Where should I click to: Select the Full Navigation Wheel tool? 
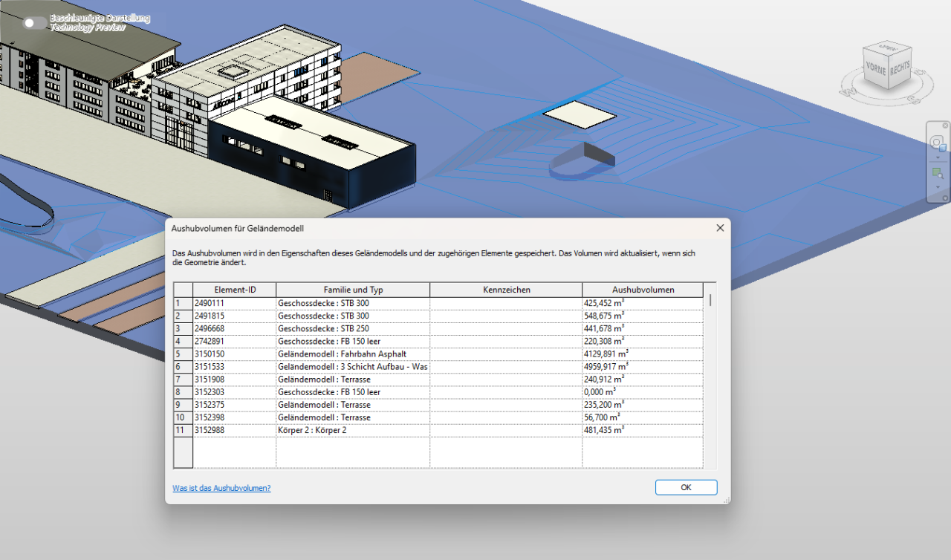point(937,141)
